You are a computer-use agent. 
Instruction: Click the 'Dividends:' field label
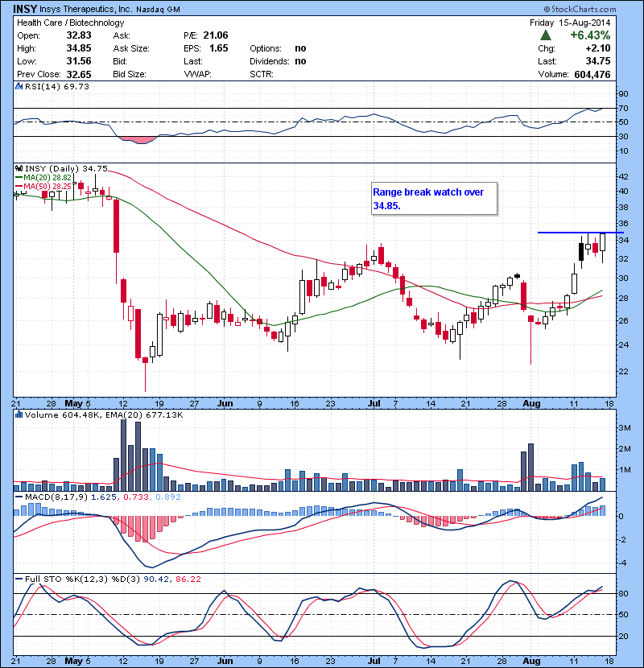coord(270,61)
